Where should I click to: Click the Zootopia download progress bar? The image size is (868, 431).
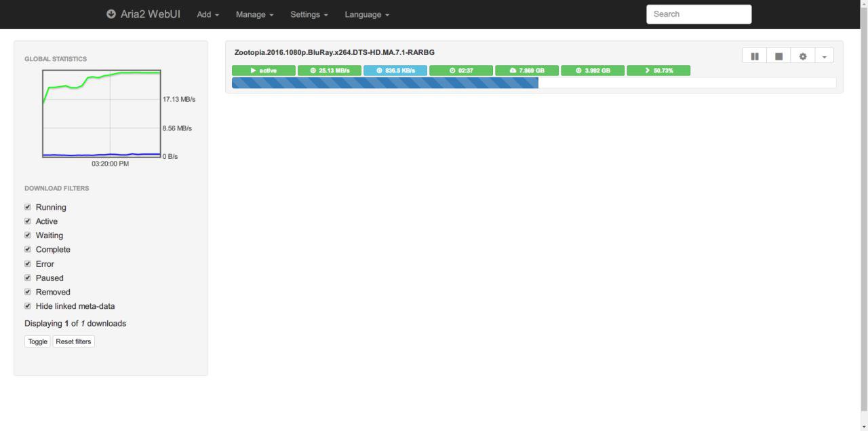coord(534,83)
